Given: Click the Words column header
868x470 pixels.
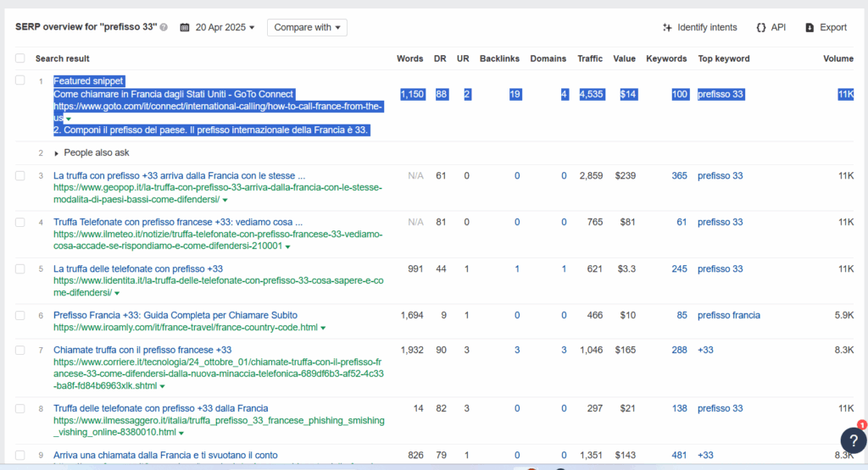Looking at the screenshot, I should coord(409,58).
